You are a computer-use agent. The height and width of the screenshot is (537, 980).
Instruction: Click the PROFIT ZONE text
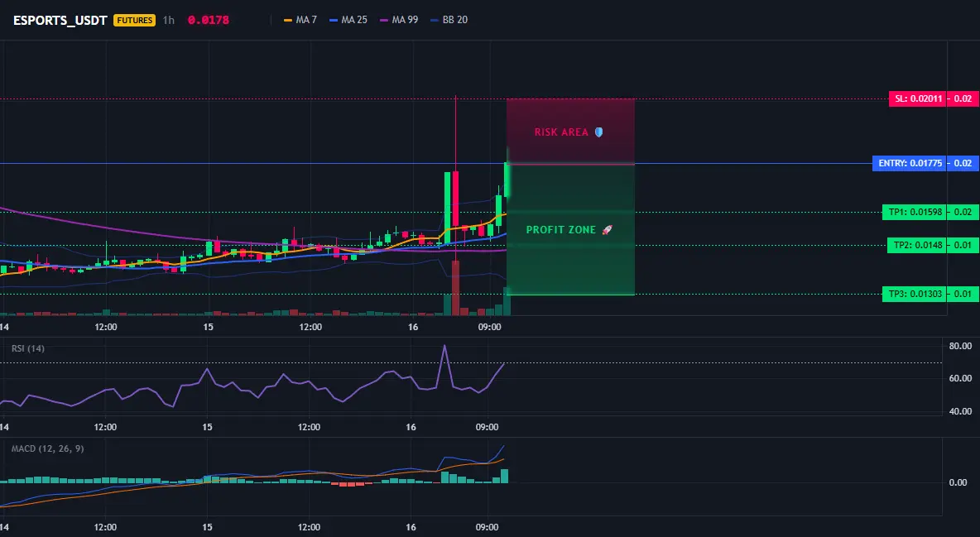coord(560,230)
